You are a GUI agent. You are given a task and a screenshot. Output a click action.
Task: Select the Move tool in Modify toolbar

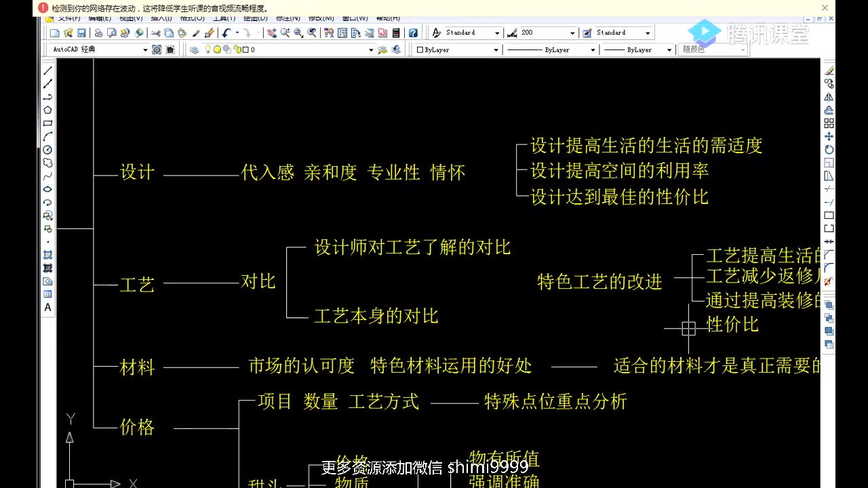click(x=829, y=136)
